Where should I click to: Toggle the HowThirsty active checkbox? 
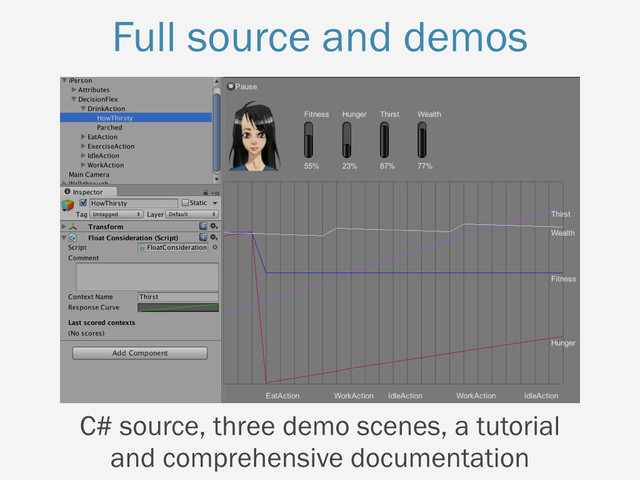point(83,203)
